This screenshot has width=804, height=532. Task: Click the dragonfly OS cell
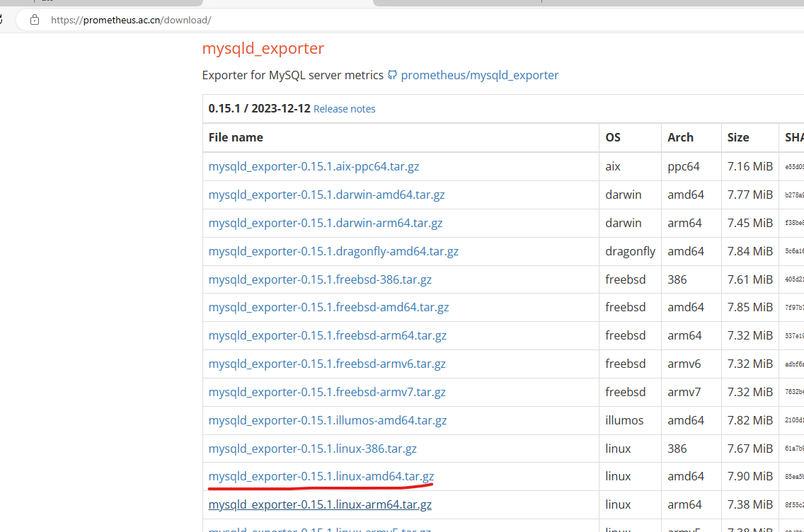pos(630,251)
